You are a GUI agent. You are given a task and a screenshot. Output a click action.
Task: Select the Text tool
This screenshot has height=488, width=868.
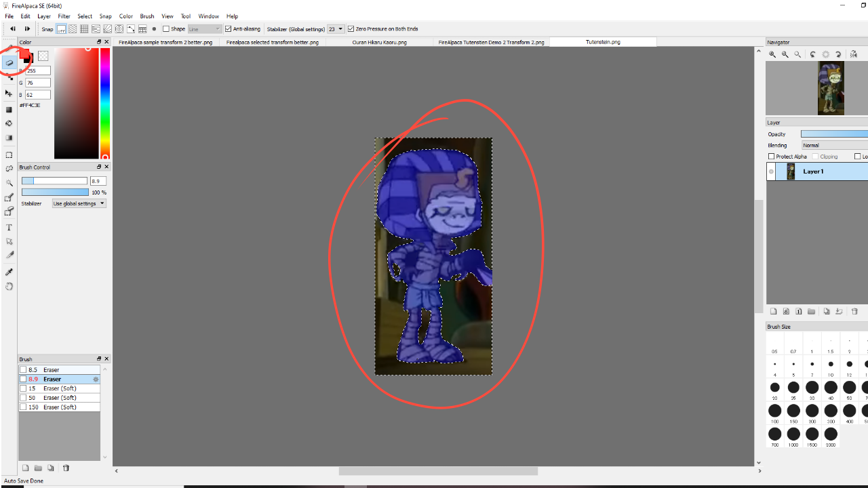[x=9, y=227]
